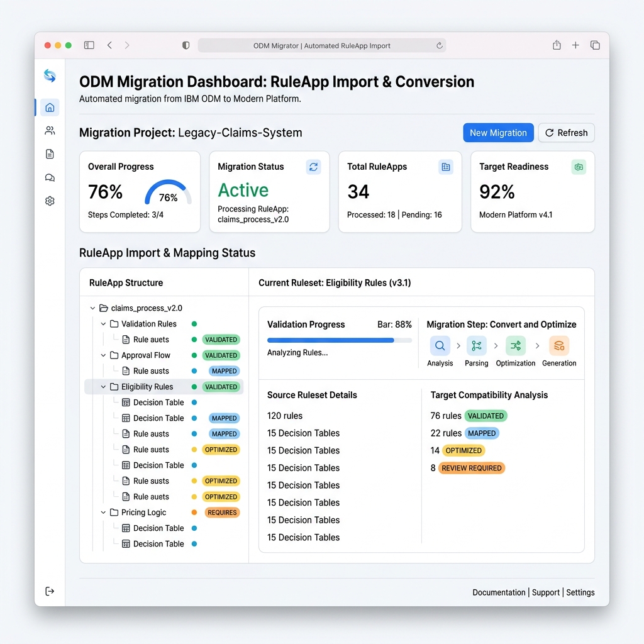Screen dimensions: 644x644
Task: Click the REVIEW REQUIRED badge
Action: 472,468
